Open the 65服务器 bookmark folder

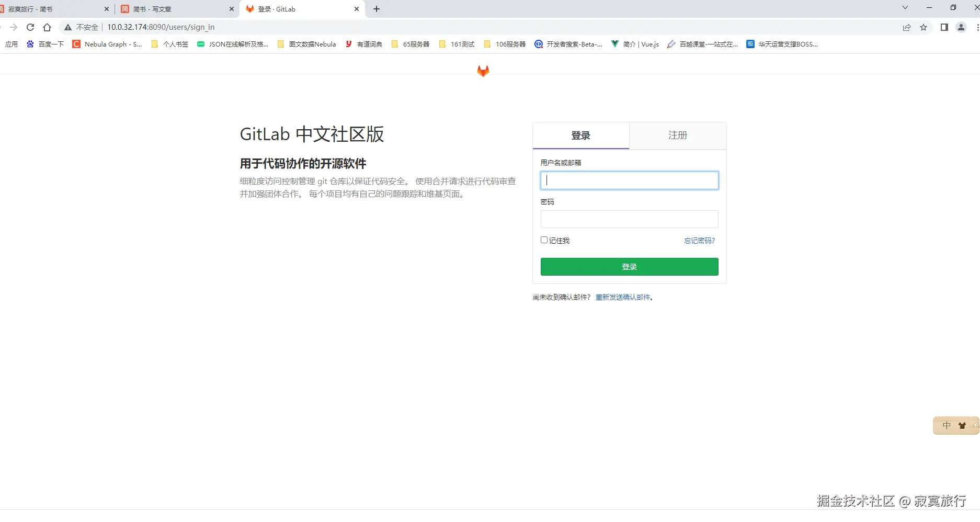tap(410, 44)
